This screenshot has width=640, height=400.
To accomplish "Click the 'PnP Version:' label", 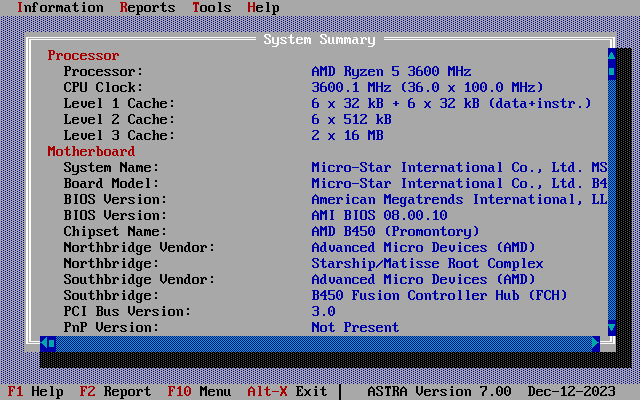I will (x=111, y=327).
